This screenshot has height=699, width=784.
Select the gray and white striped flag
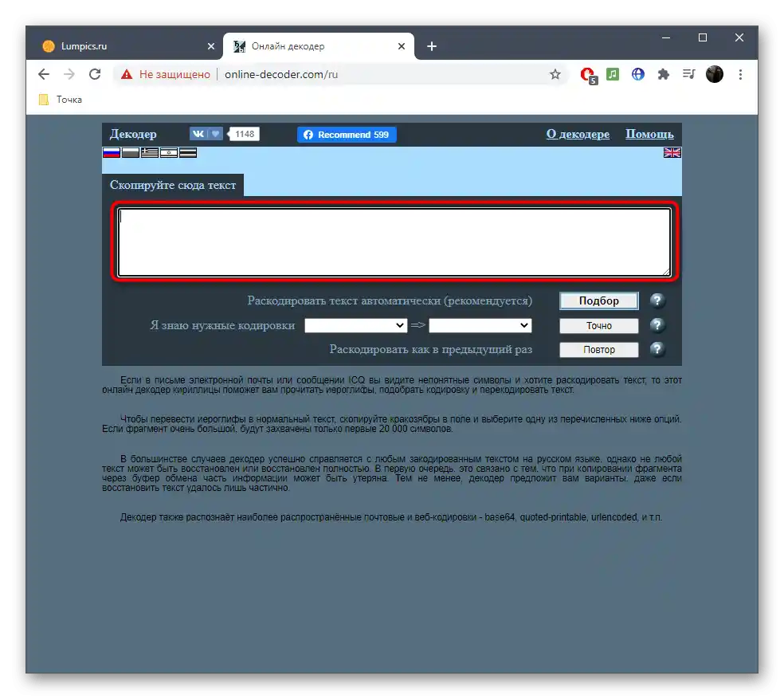131,152
